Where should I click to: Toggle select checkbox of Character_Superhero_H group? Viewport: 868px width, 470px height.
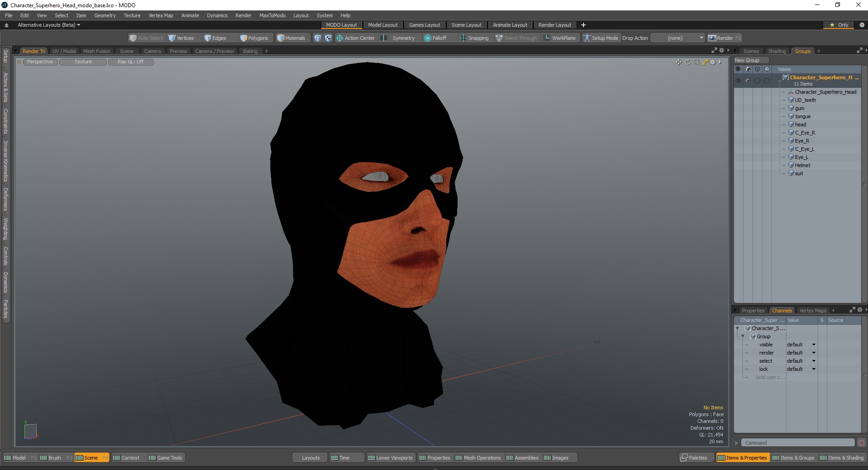coord(757,81)
